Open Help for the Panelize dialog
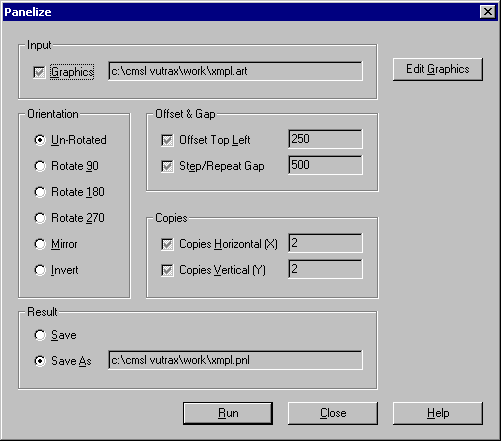This screenshot has width=501, height=441. [438, 413]
